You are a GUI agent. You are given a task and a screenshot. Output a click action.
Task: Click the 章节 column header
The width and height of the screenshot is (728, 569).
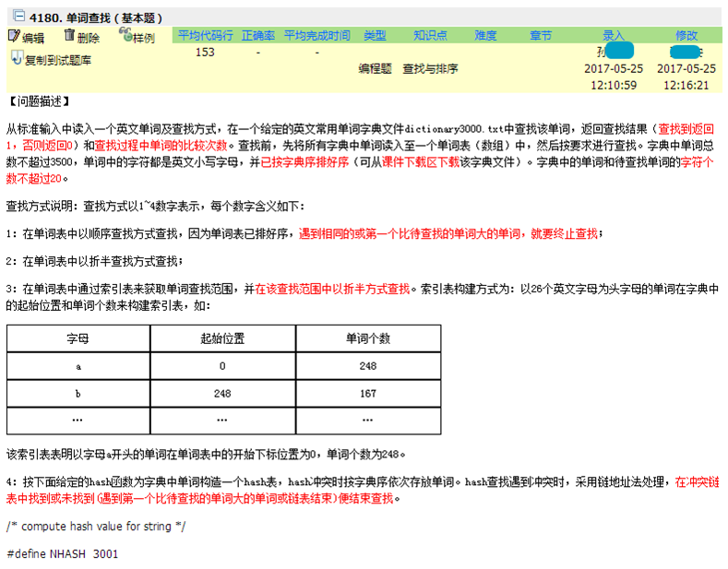click(x=541, y=35)
